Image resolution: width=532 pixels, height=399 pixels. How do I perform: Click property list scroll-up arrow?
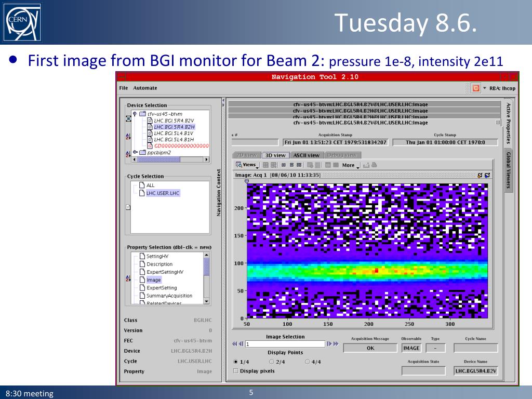pos(206,255)
